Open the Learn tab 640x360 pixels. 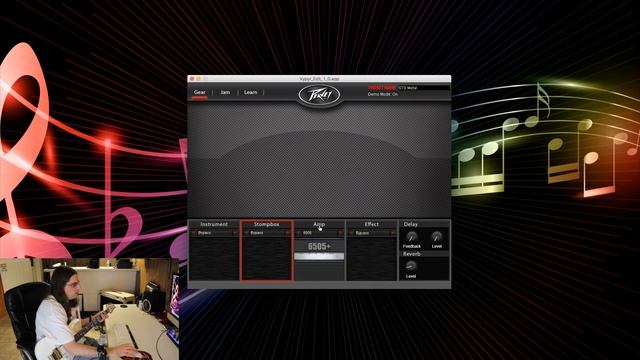click(251, 92)
